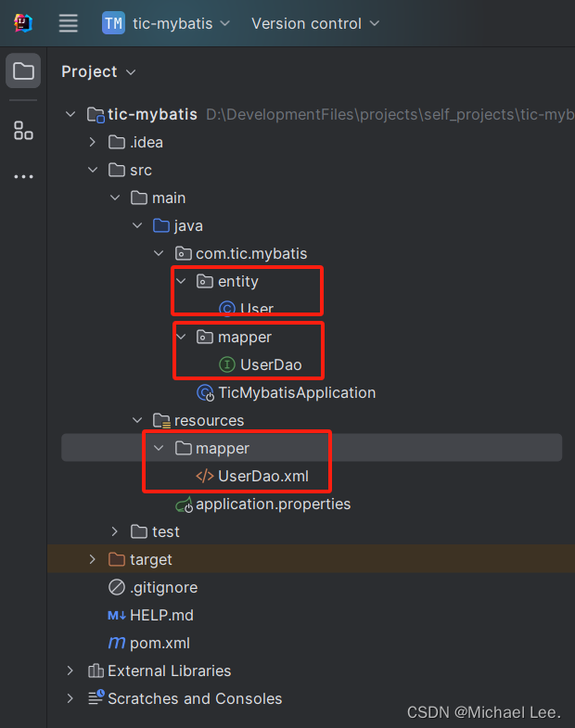Click the blue java source root icon
This screenshot has height=728, width=575.
point(161,225)
